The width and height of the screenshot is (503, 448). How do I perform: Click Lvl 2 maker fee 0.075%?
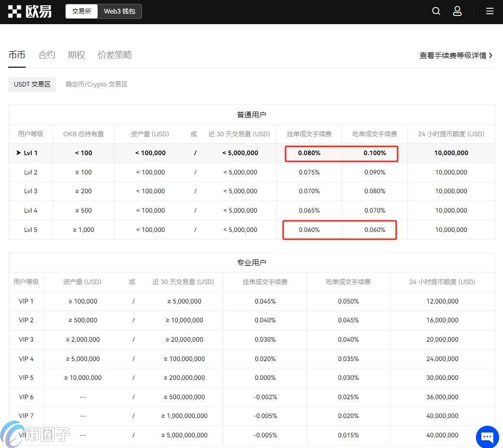309,172
